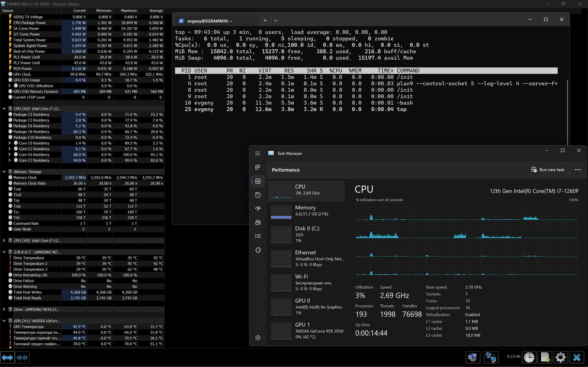The height and width of the screenshot is (367, 588).
Task: Open the Task Manager navigation hamburger menu
Action: point(257,153)
